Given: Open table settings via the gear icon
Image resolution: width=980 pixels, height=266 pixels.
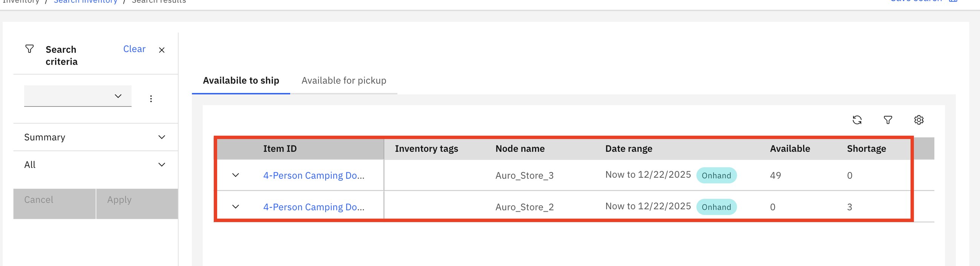Looking at the screenshot, I should click(918, 120).
